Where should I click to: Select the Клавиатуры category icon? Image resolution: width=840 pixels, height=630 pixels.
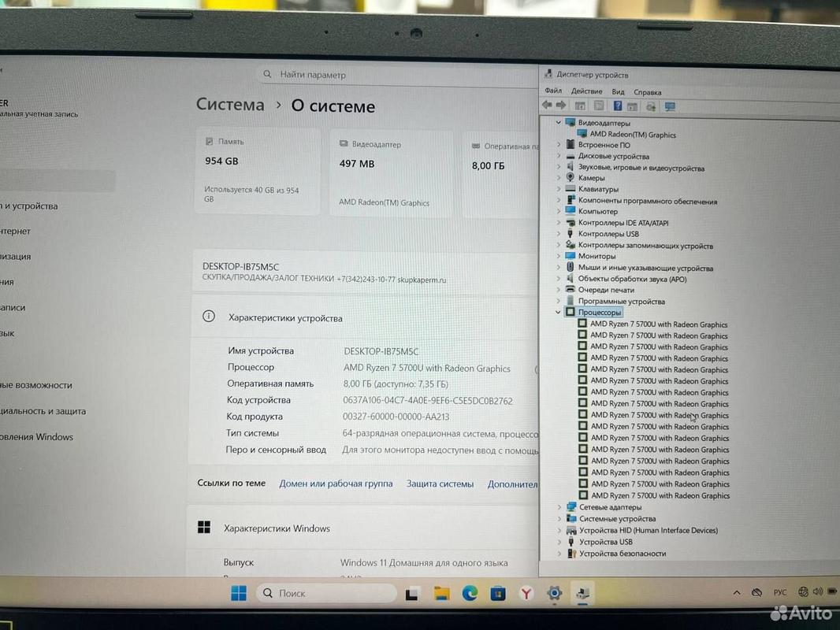coord(570,188)
